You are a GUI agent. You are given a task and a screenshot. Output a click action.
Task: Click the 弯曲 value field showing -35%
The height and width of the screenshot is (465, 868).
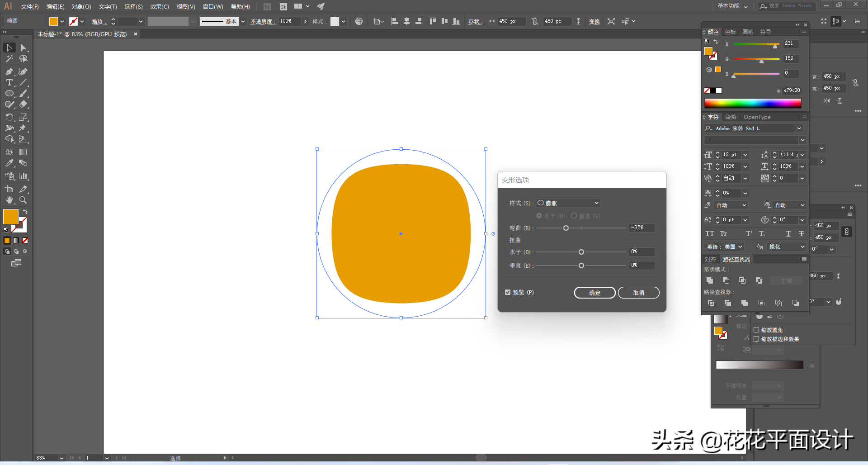pyautogui.click(x=642, y=228)
